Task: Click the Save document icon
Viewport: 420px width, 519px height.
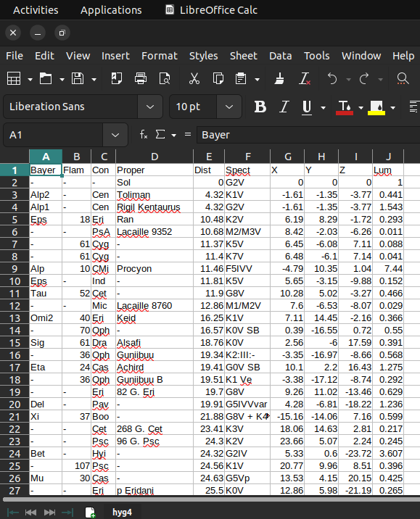Action: pos(78,79)
